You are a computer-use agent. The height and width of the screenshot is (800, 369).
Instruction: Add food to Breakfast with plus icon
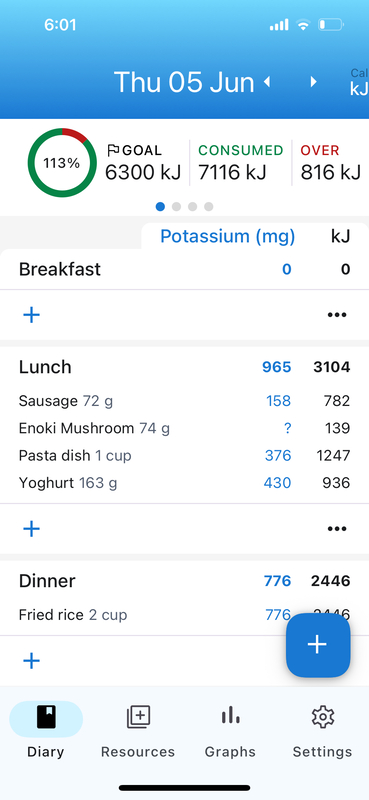click(x=32, y=315)
